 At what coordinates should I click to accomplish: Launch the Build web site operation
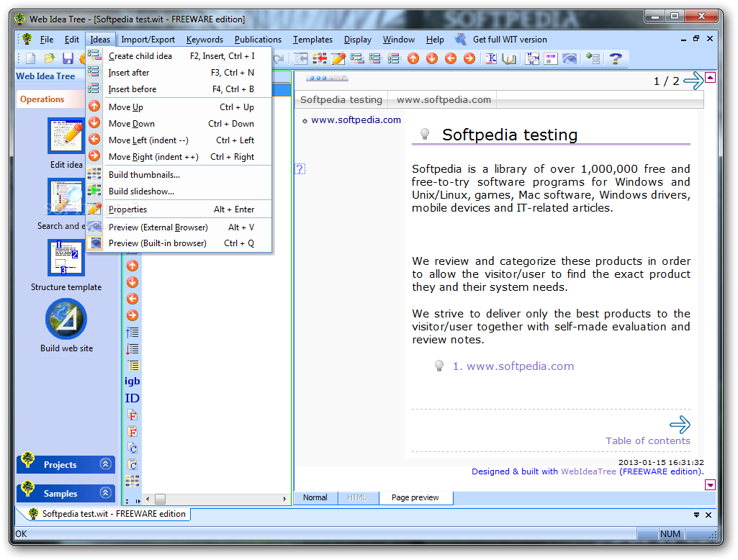(66, 325)
